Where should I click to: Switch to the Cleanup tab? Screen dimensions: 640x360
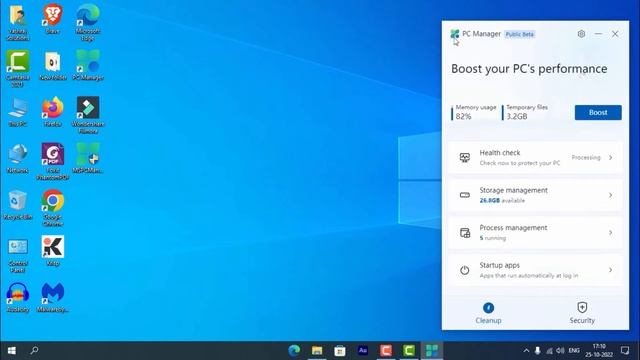(488, 313)
